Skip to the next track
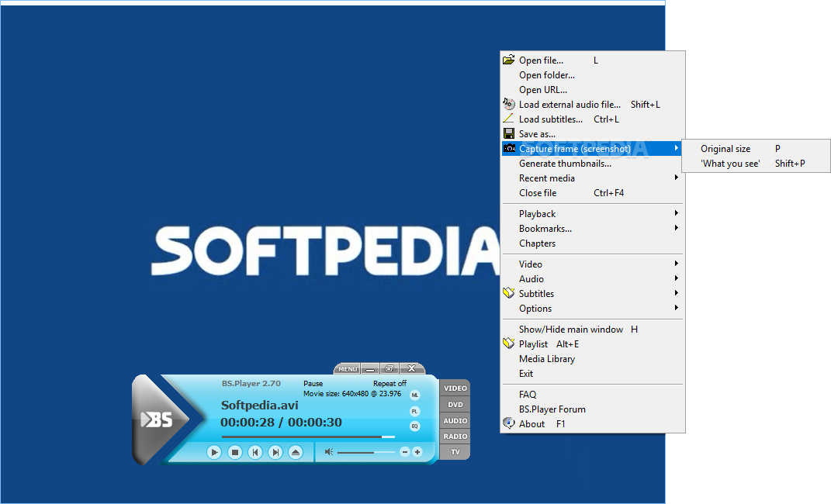Image resolution: width=831 pixels, height=504 pixels. pyautogui.click(x=275, y=452)
